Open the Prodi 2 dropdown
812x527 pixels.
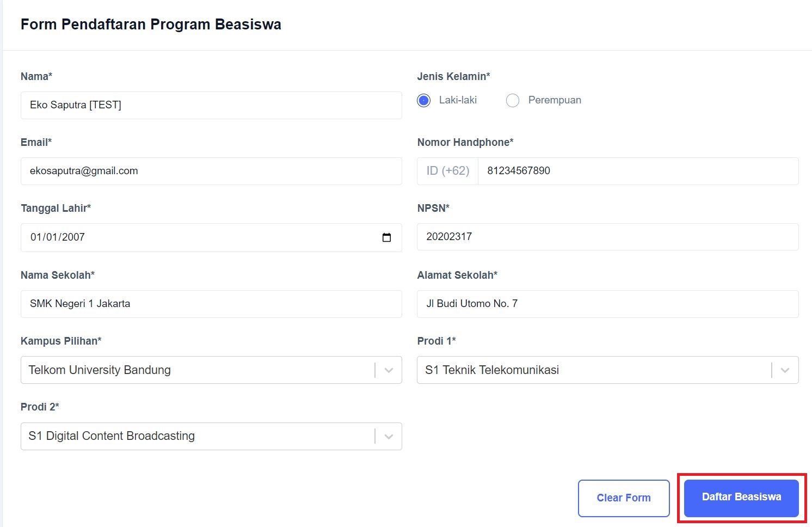point(388,436)
